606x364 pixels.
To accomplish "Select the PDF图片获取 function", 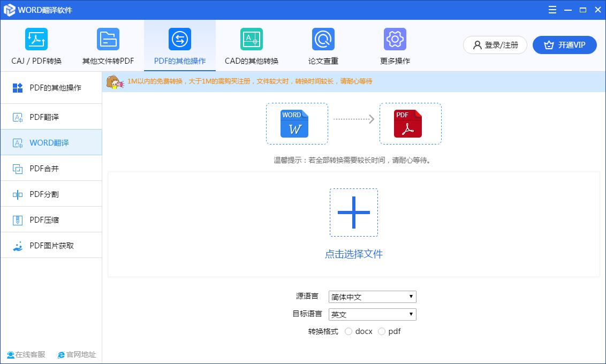I will point(51,245).
